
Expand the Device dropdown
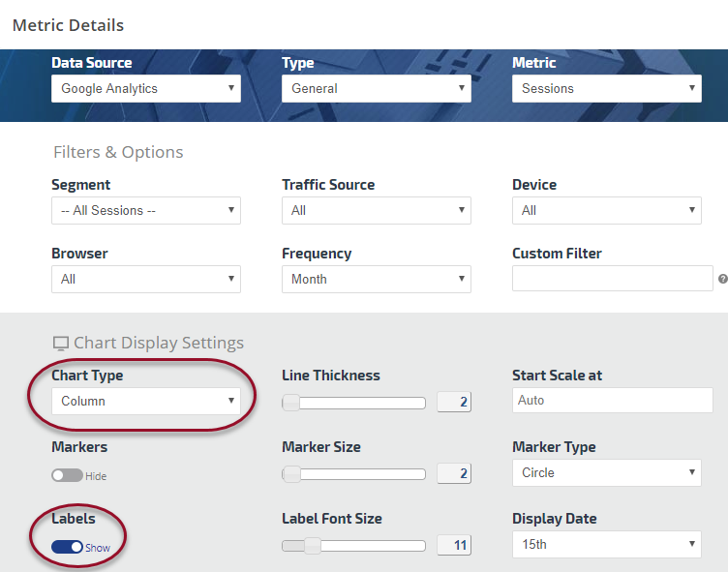point(606,210)
